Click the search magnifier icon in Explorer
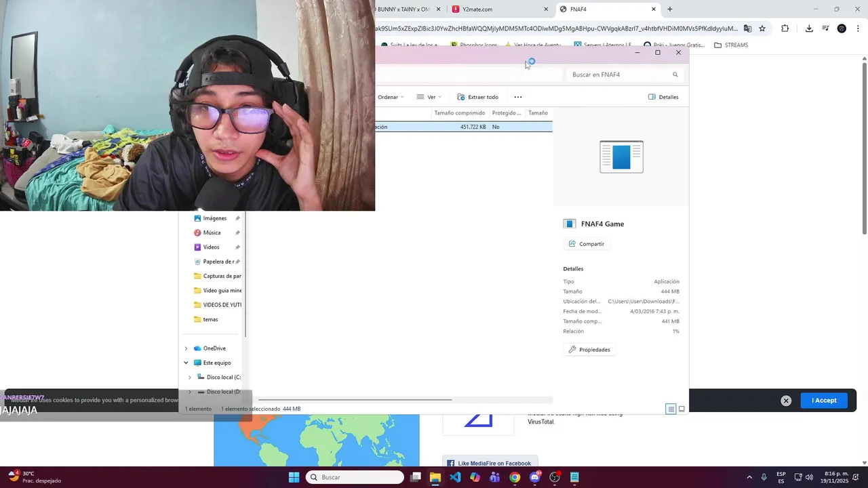 point(675,75)
